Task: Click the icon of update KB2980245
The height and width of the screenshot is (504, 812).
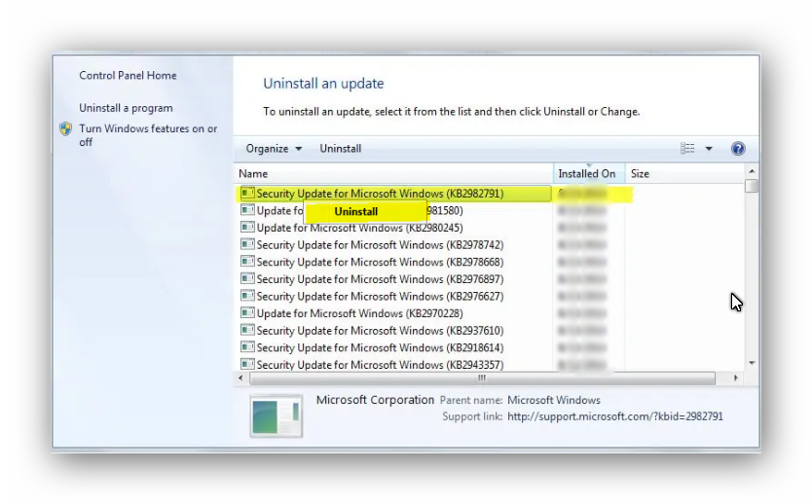Action: (x=247, y=227)
